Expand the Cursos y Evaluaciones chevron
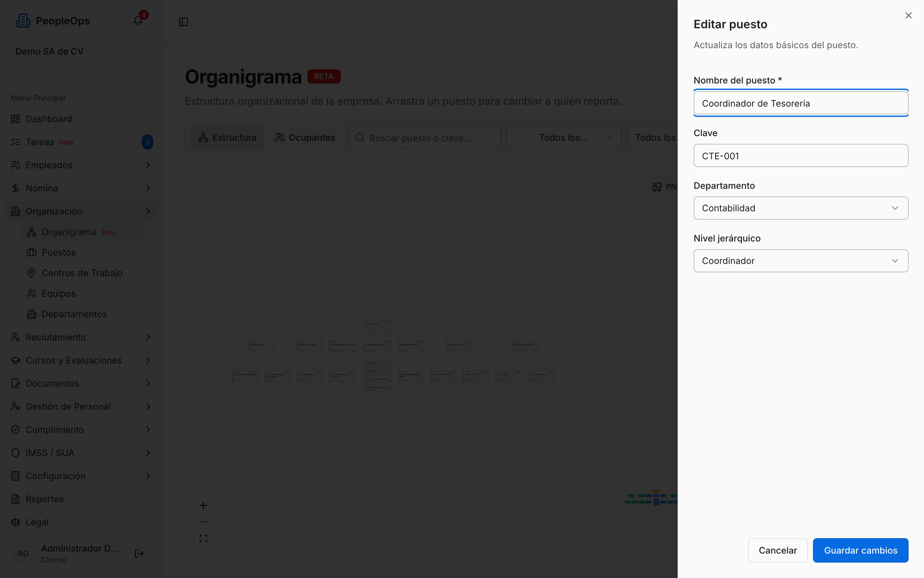924x578 pixels. click(148, 360)
